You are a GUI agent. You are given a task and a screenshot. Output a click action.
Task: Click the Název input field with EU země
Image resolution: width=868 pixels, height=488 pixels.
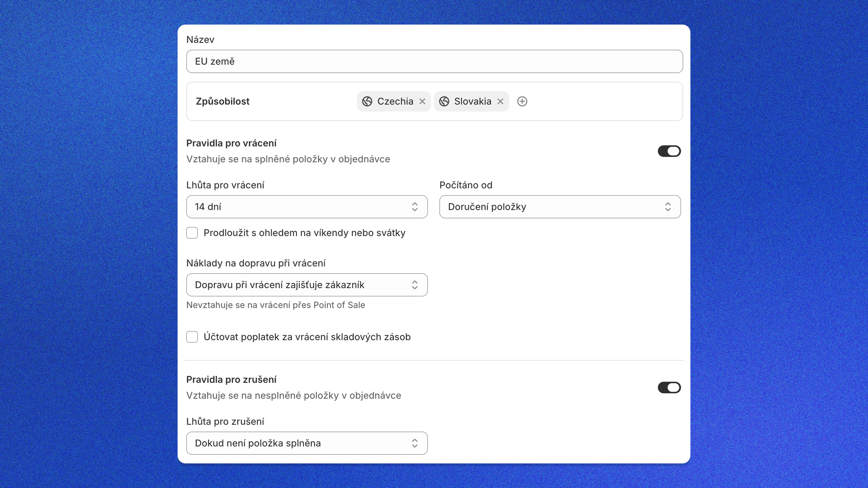434,61
